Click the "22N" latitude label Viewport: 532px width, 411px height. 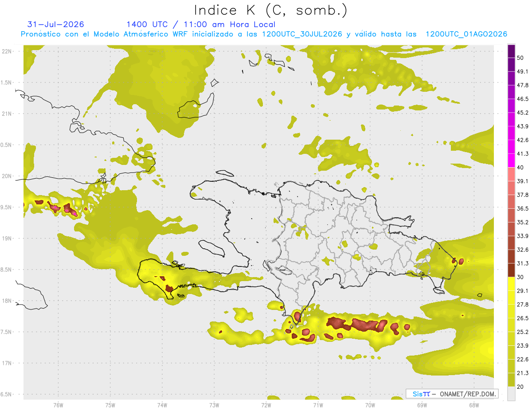[8, 51]
